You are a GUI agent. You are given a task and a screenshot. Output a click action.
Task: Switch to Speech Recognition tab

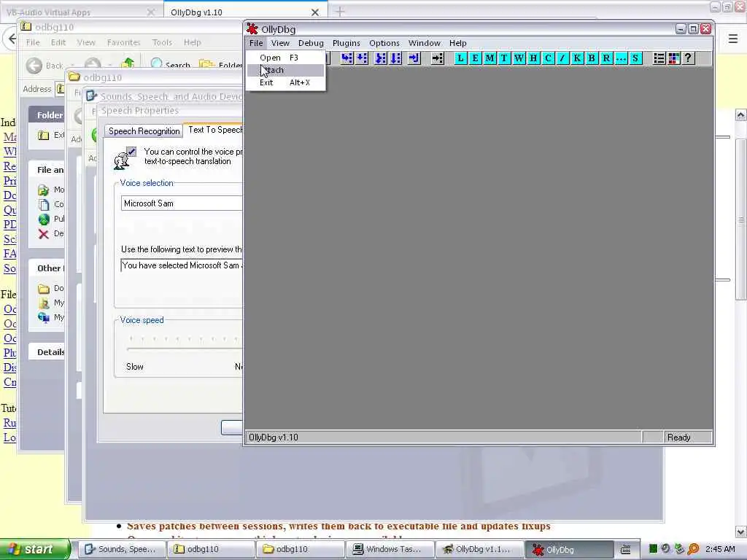click(144, 131)
